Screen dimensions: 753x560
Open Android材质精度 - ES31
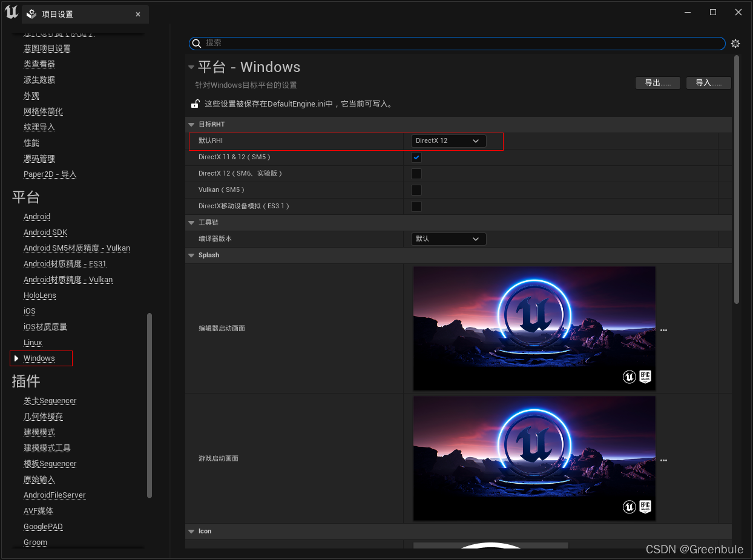click(65, 264)
